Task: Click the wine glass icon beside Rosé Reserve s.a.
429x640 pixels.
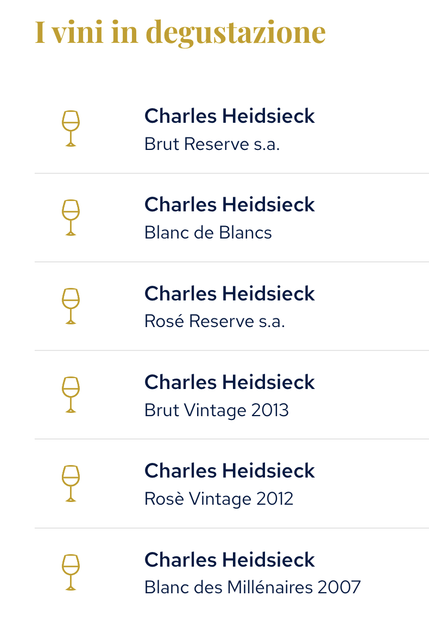Action: pyautogui.click(x=71, y=306)
